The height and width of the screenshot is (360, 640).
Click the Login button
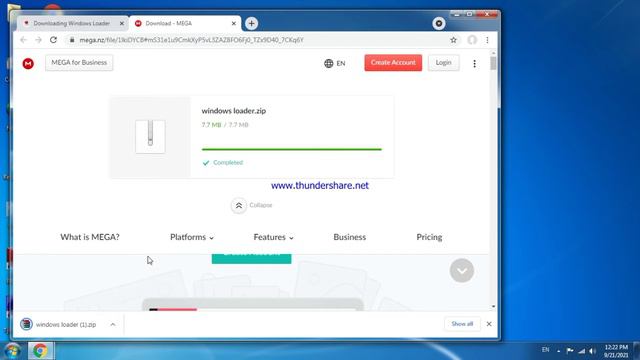pos(443,63)
